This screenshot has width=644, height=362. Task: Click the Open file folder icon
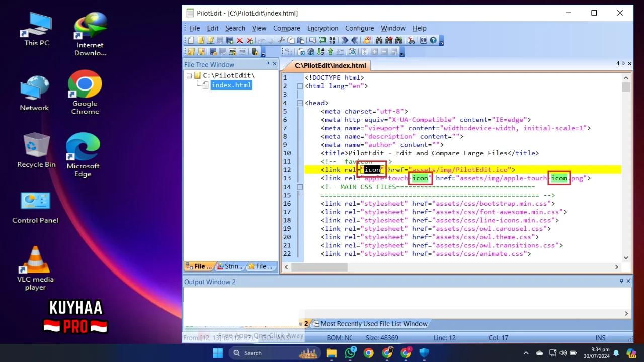pos(201,40)
